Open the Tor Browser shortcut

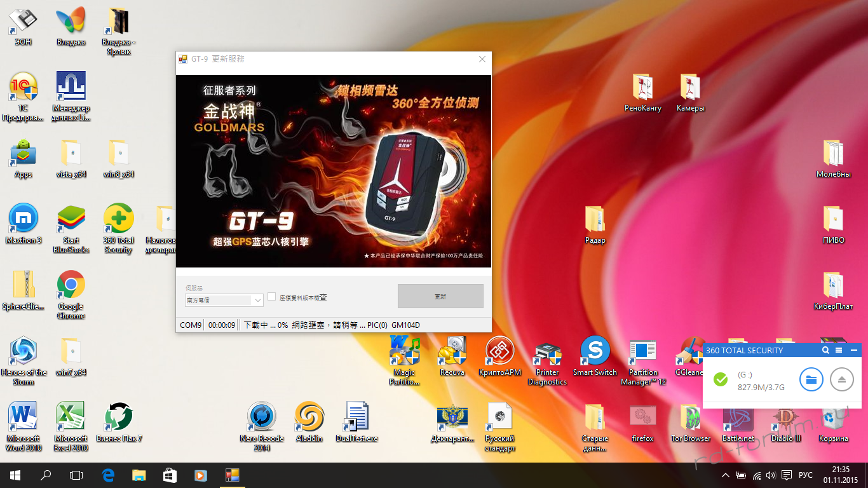click(x=691, y=417)
